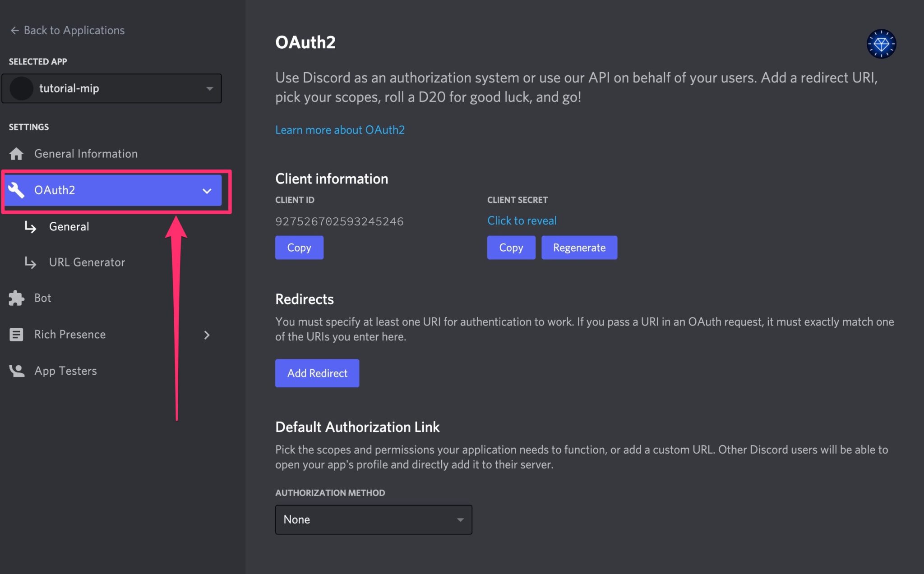Click the back arrow next to Back to Applications
The image size is (924, 574).
coord(14,30)
